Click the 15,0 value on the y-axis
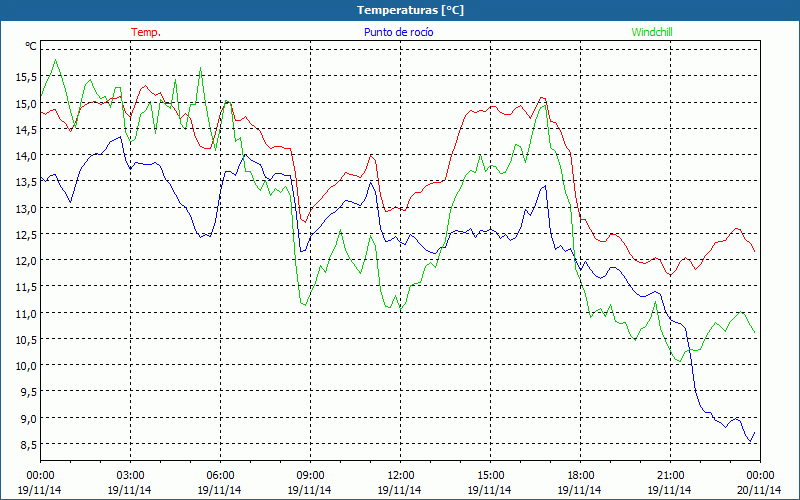The image size is (800, 500). [26, 104]
